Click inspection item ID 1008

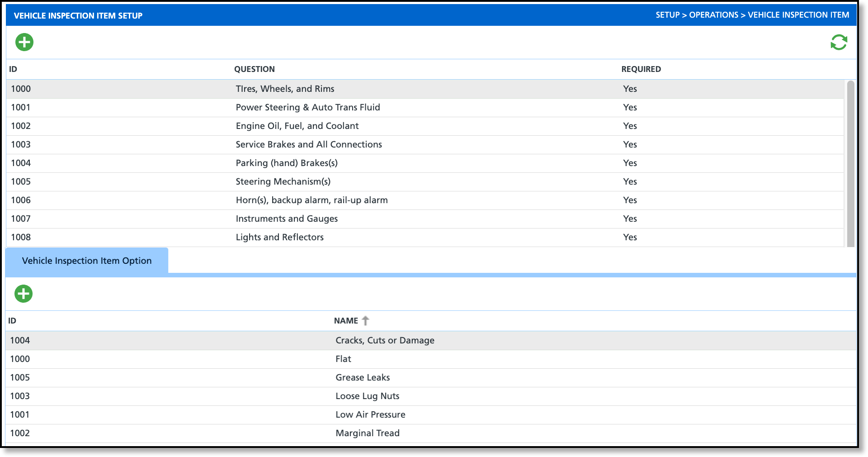(21, 238)
